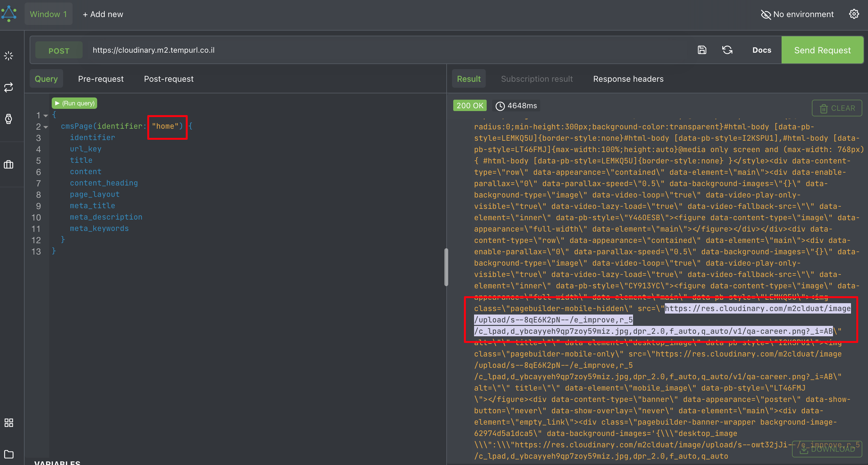The width and height of the screenshot is (868, 465).
Task: Click the Send Request button
Action: coord(822,50)
